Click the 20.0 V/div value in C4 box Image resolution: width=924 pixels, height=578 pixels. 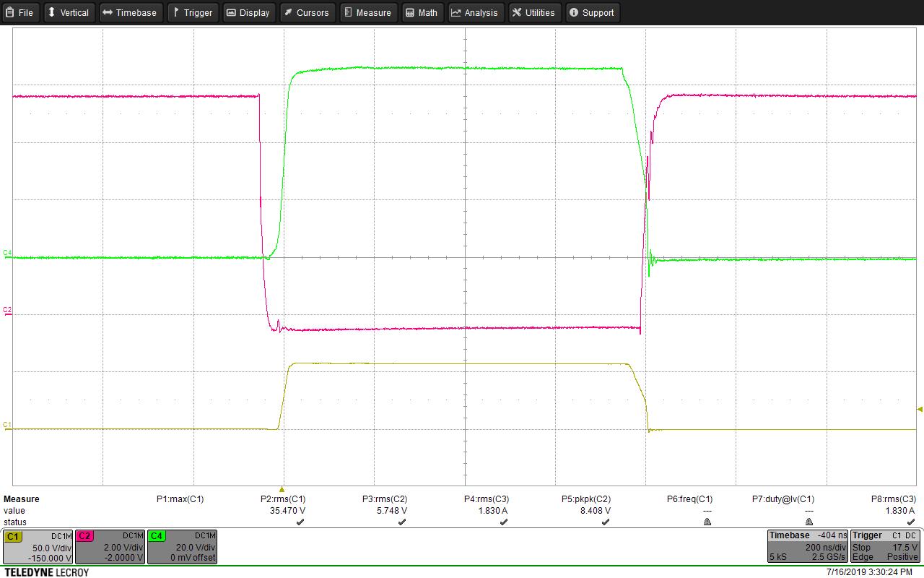pyautogui.click(x=196, y=548)
